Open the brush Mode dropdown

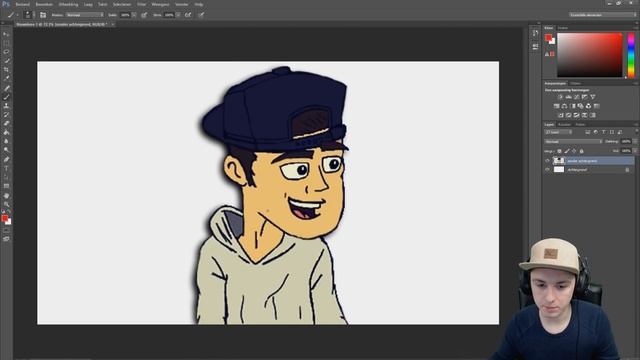85,15
